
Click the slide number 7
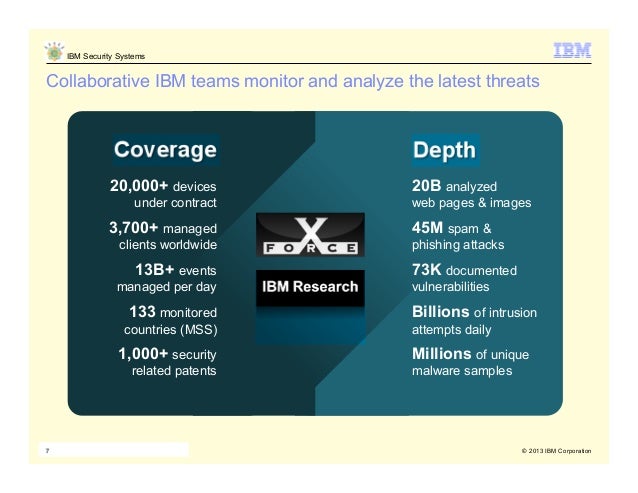tap(48, 451)
